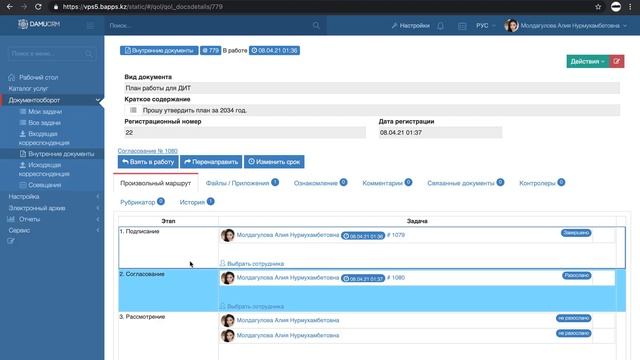Click the 779 document number badge
640x360 pixels.
tap(210, 51)
